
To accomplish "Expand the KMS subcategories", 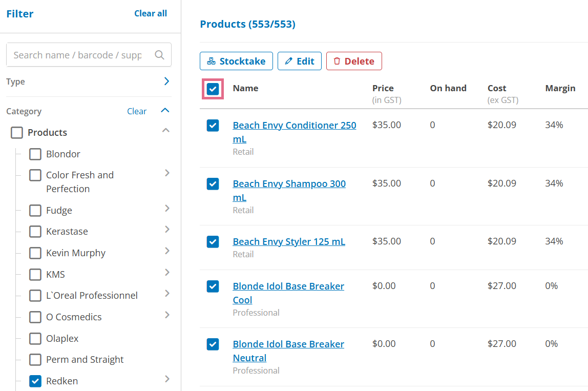I will tap(167, 273).
